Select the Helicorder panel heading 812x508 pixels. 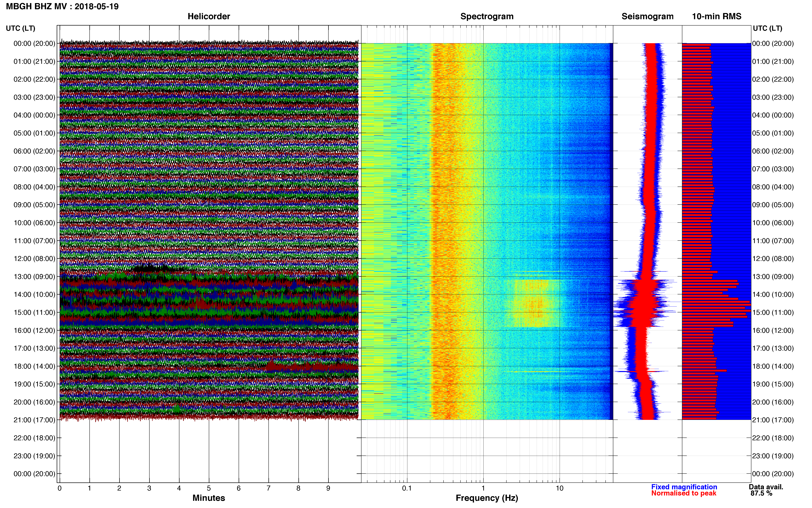tap(209, 16)
